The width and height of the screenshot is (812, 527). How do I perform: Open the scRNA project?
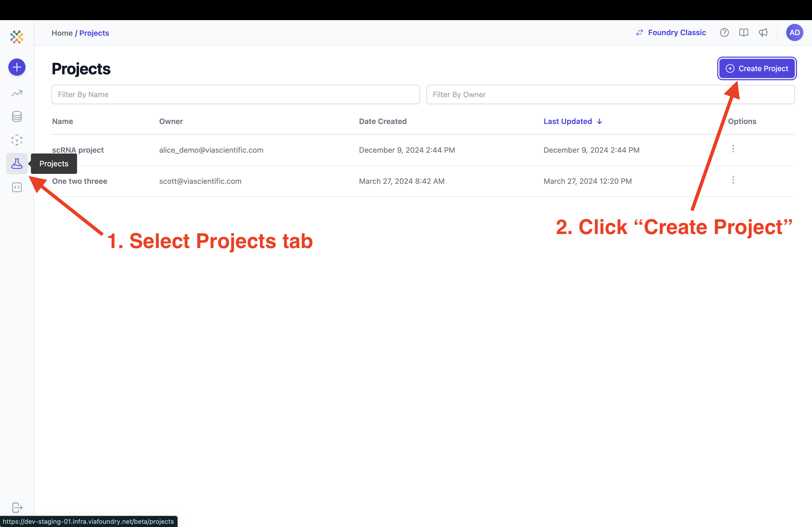tap(78, 150)
